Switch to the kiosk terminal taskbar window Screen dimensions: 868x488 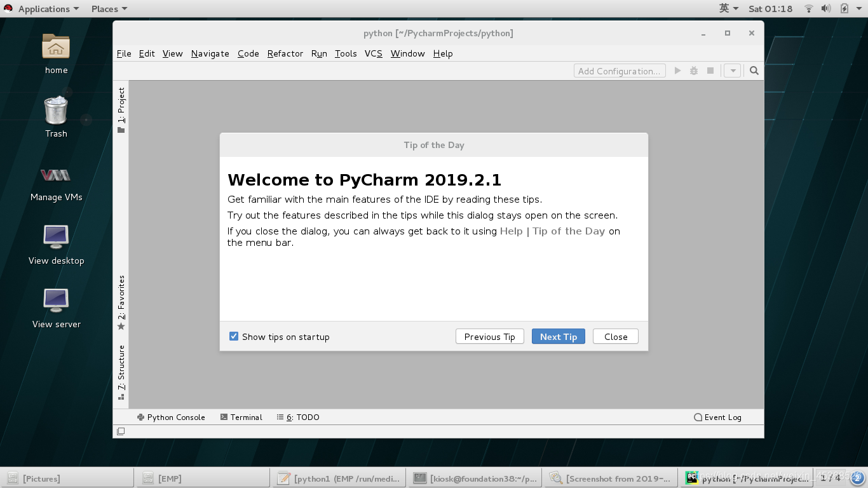(474, 478)
